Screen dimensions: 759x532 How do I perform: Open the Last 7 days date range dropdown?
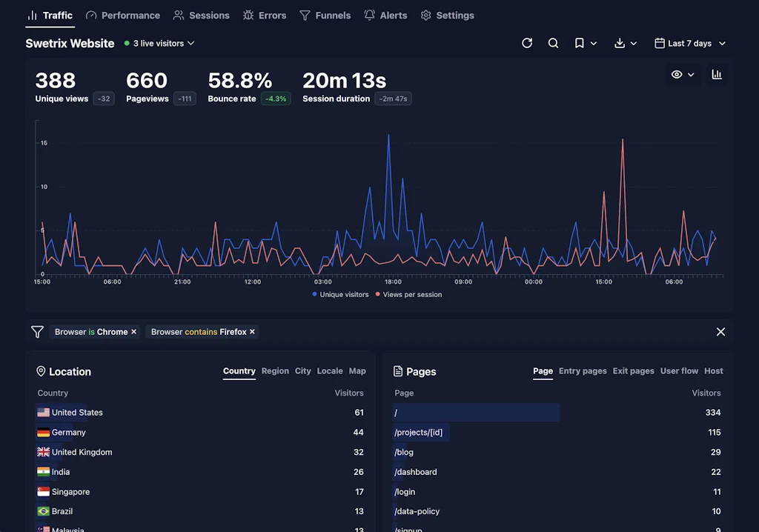689,43
